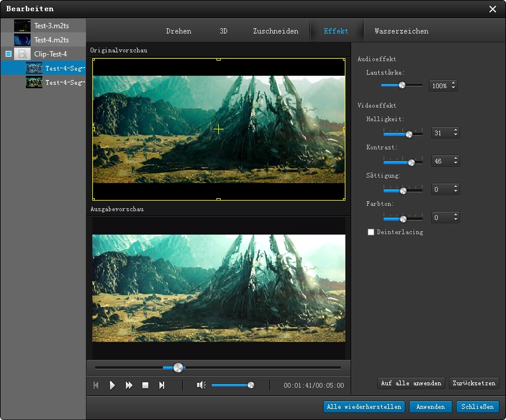
Task: Enable the Deinterlacing checkbox
Action: [371, 232]
